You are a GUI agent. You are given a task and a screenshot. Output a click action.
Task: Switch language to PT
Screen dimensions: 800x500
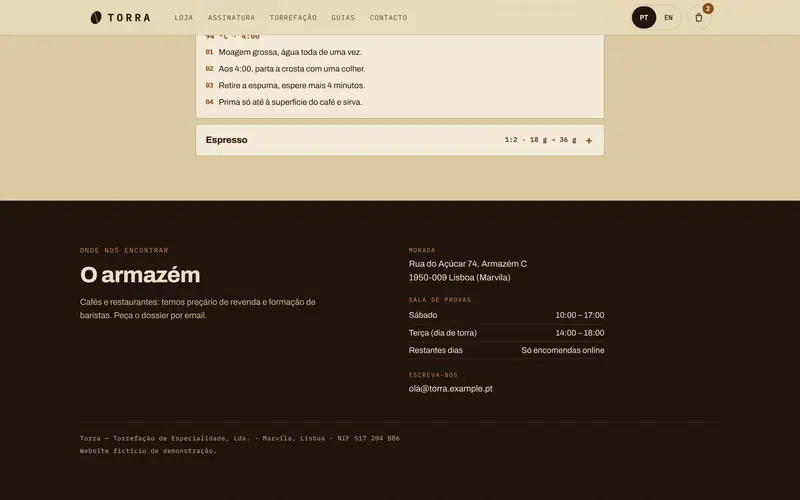click(644, 18)
